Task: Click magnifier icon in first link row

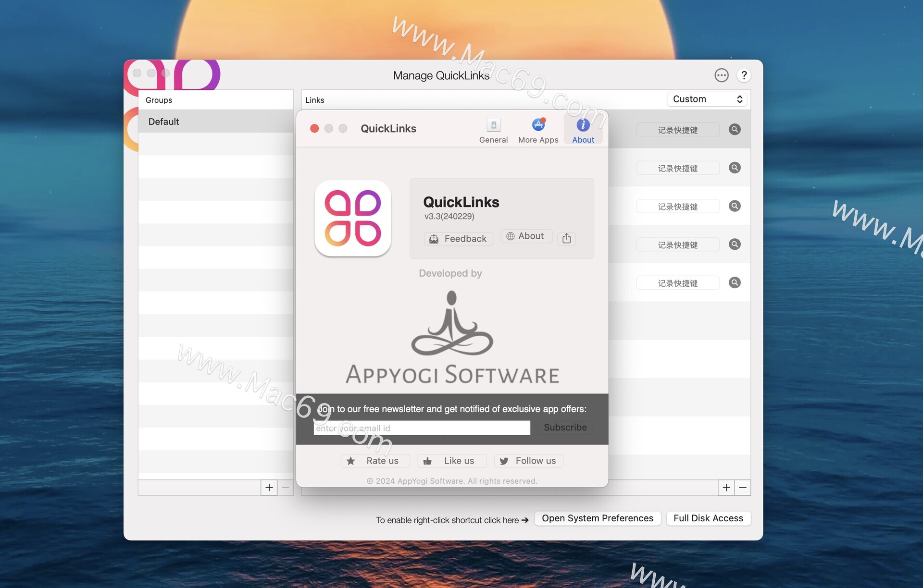Action: click(x=735, y=129)
